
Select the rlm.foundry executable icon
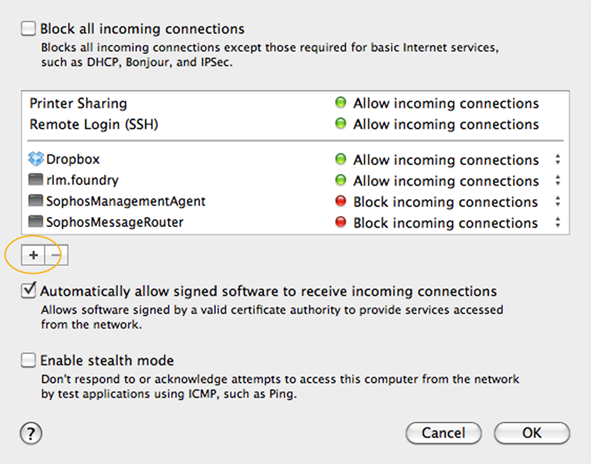[x=35, y=179]
